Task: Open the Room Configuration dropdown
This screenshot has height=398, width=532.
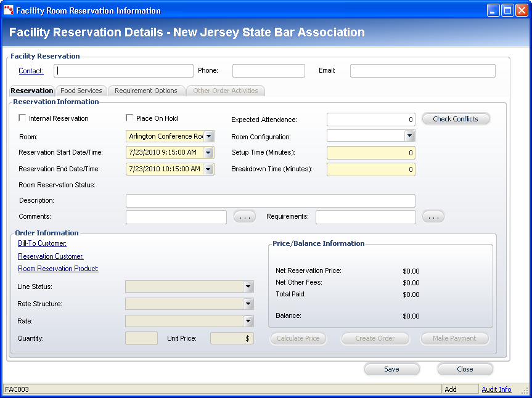Action: [x=410, y=136]
